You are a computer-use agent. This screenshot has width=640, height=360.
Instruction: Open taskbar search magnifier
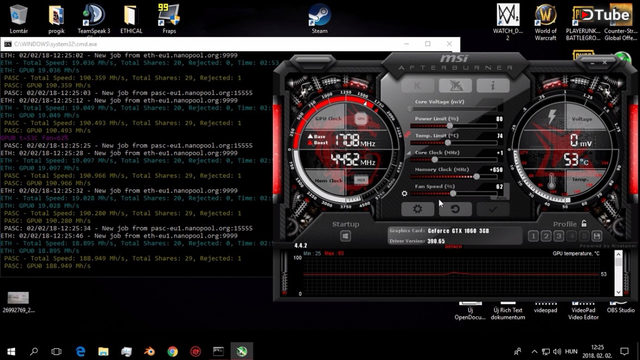coord(34,351)
